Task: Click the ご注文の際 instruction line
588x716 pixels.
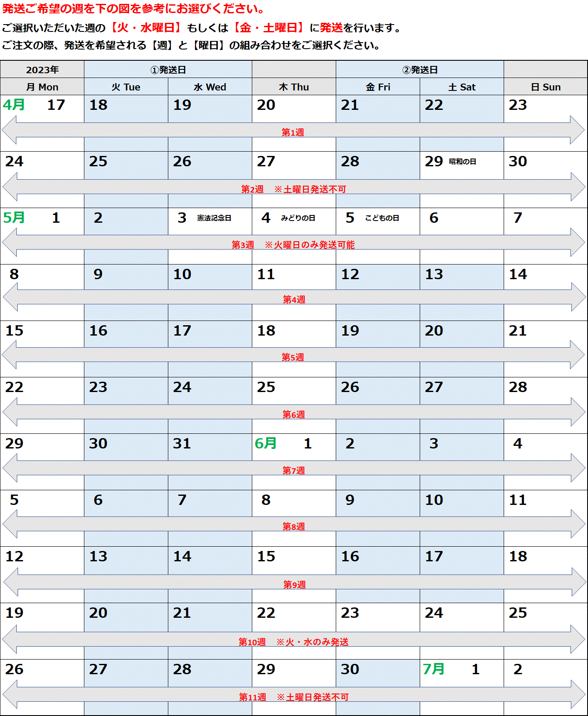Action: [191, 45]
